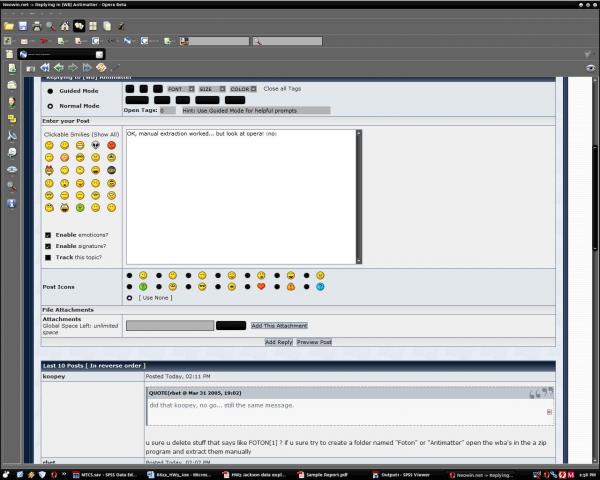600x480 pixels.
Task: Click the black Browse button for attachments
Action: click(x=231, y=326)
